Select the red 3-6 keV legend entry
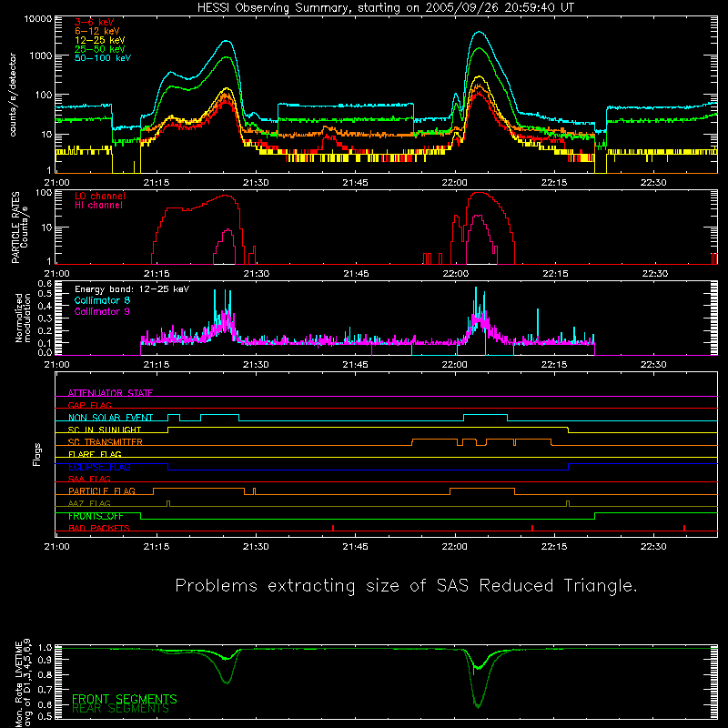 point(95,22)
